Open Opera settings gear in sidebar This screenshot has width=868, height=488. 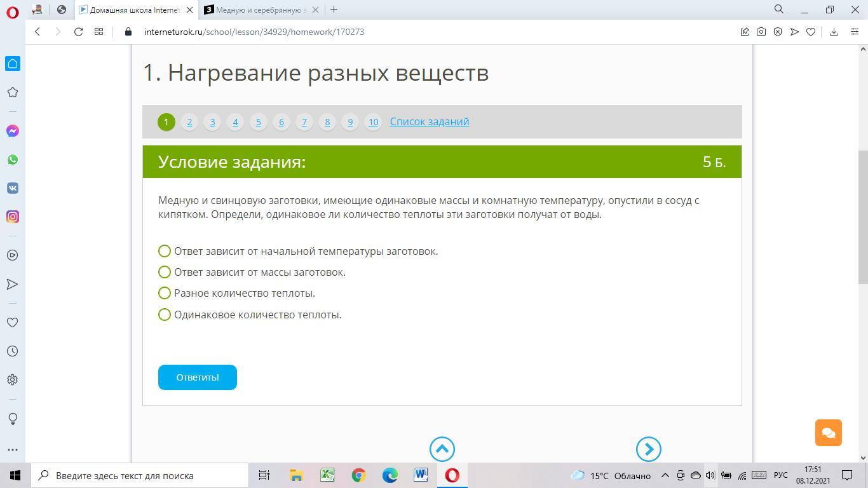[x=13, y=379]
